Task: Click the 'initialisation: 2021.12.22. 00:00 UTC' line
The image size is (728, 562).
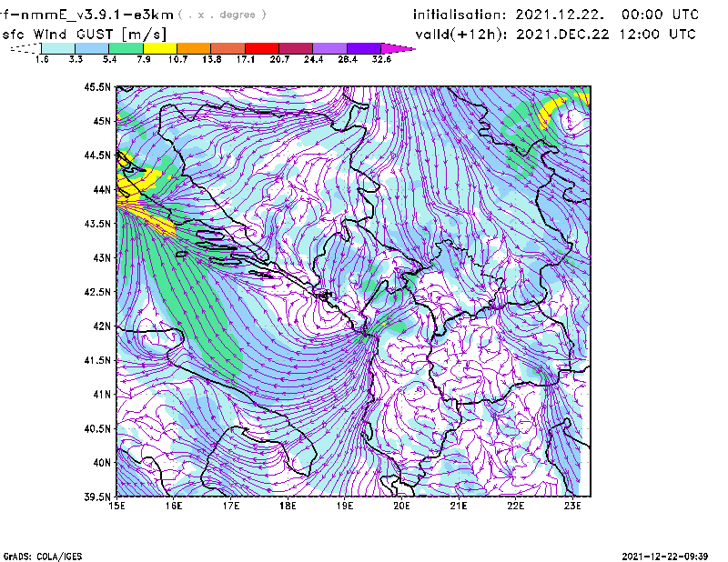Action: (x=556, y=15)
